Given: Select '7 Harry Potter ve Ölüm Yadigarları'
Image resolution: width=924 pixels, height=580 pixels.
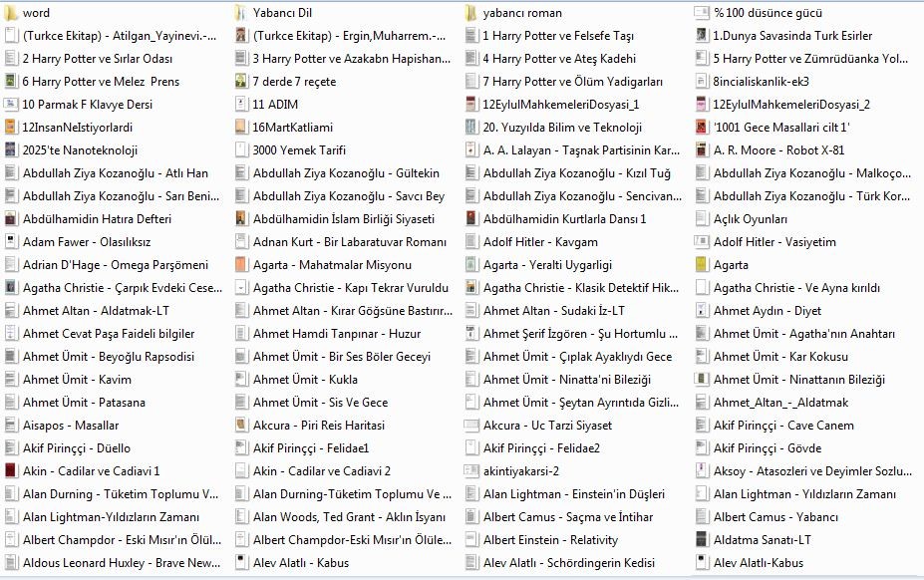Looking at the screenshot, I should pos(573,82).
